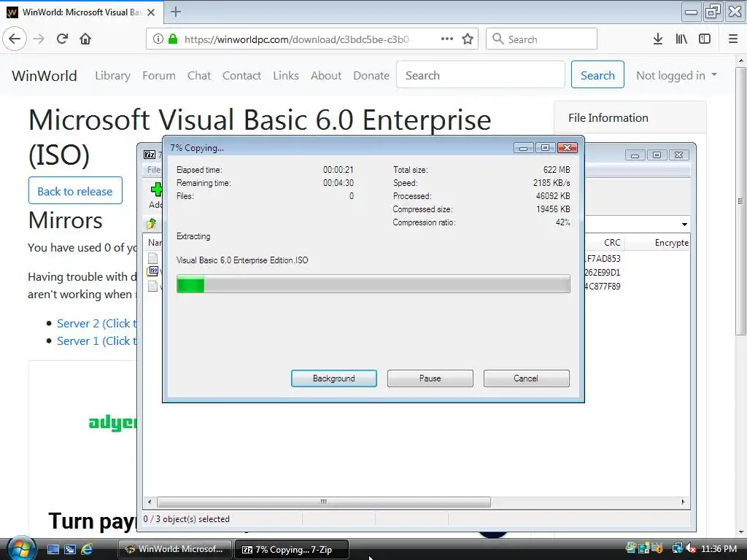Launch Internet Explorer from quick launch
Image resolution: width=747 pixels, height=560 pixels.
click(x=87, y=549)
